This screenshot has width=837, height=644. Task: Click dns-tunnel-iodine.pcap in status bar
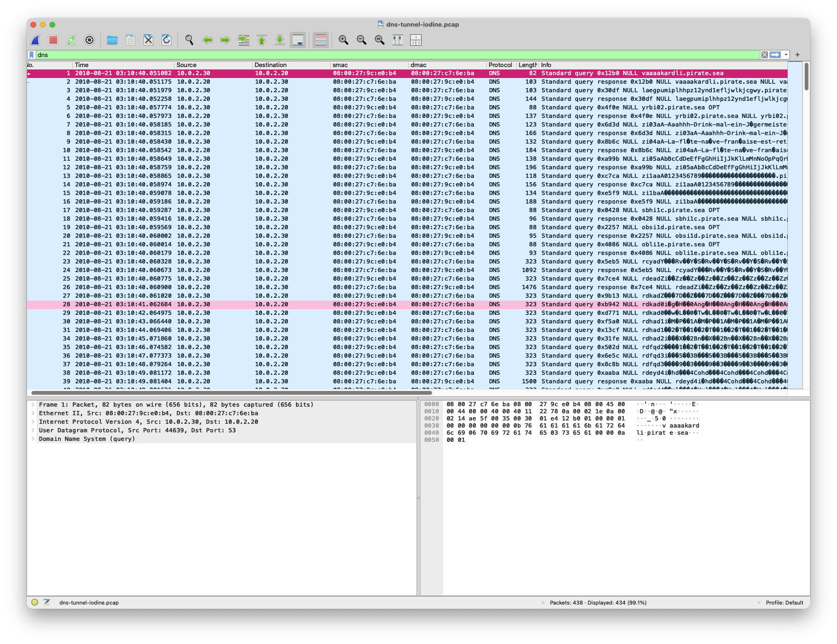89,603
